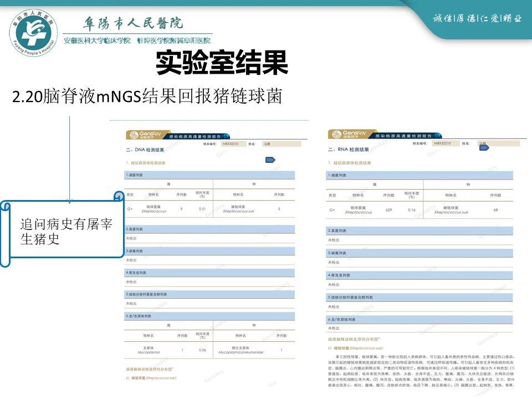Click the blue tag icon on the RNA report
This screenshot has width=532, height=399.
484,147
